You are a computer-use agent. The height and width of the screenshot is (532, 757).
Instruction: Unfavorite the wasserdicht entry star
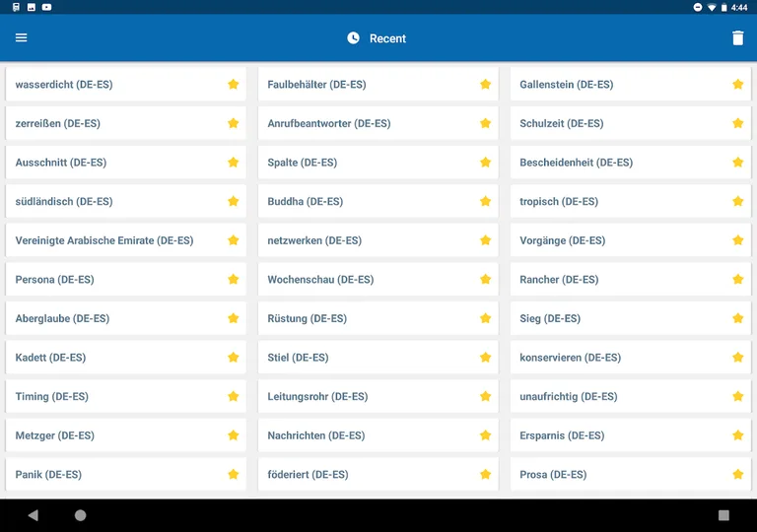(x=234, y=85)
